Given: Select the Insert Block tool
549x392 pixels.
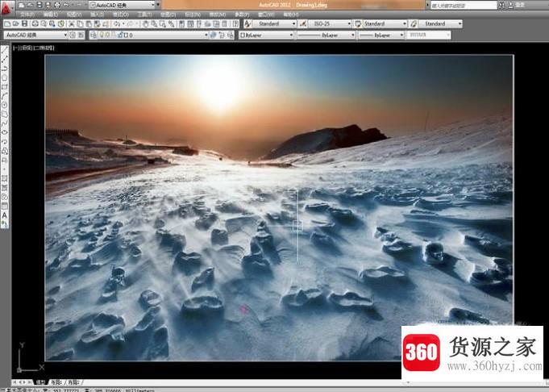Looking at the screenshot, I should pos(5,151).
